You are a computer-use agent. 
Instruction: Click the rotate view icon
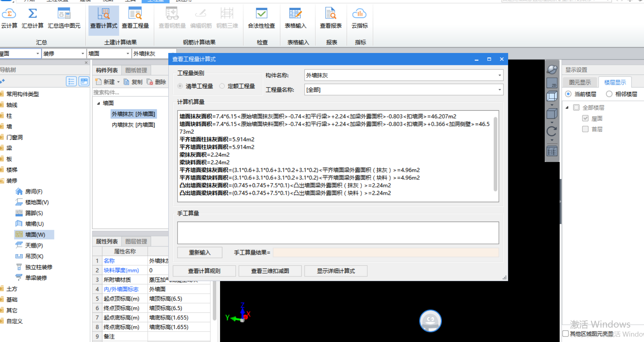(x=552, y=132)
